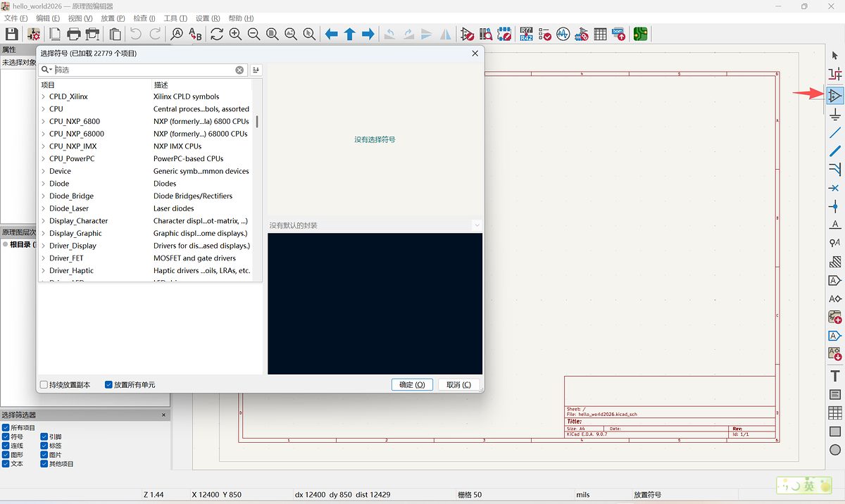Image resolution: width=845 pixels, height=504 pixels.
Task: Expand the Display_Character library
Action: point(43,221)
